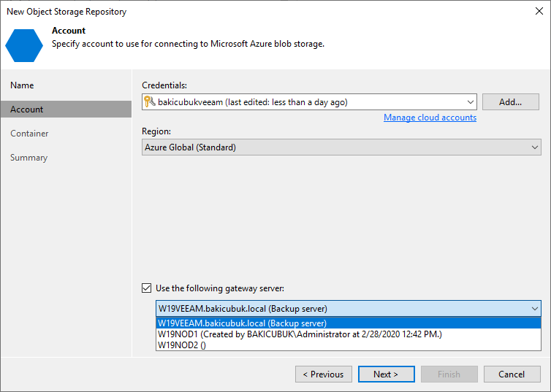Click the key icon in Credentials field
The height and width of the screenshot is (392, 551).
pyautogui.click(x=150, y=101)
